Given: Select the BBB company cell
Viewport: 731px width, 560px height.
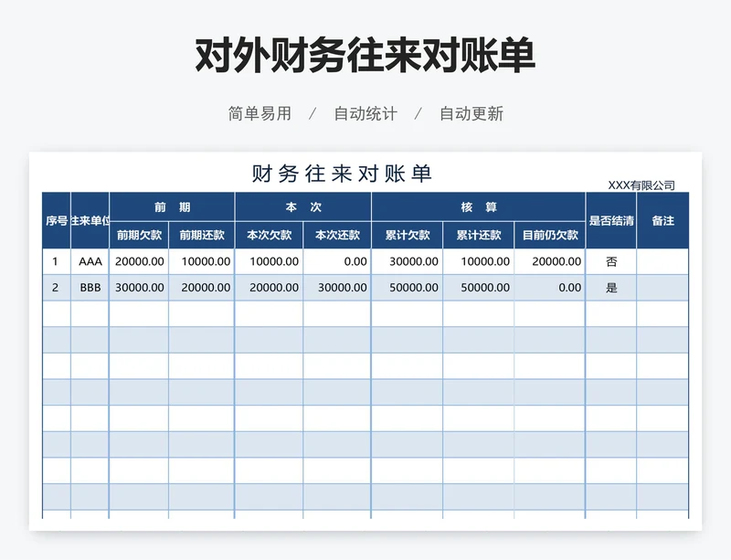Looking at the screenshot, I should [90, 288].
